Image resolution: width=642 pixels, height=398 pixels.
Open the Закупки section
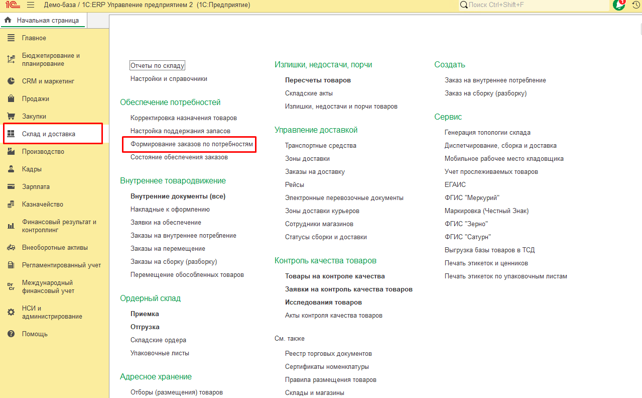tap(34, 116)
